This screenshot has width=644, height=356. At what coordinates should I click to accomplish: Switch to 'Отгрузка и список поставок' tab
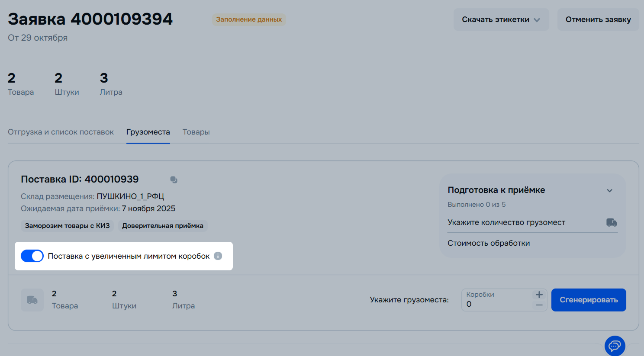click(61, 132)
